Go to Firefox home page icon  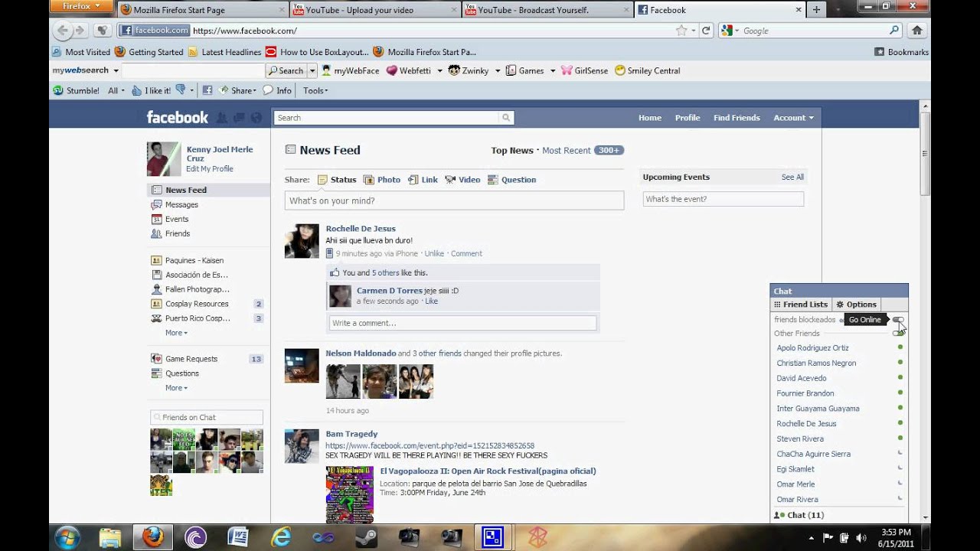916,31
